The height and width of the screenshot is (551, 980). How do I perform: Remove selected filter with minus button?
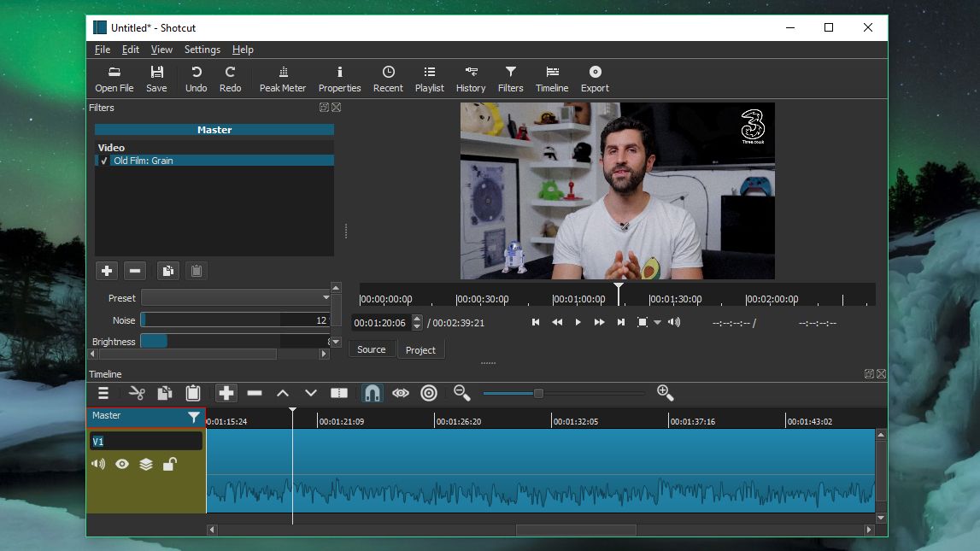pos(135,271)
